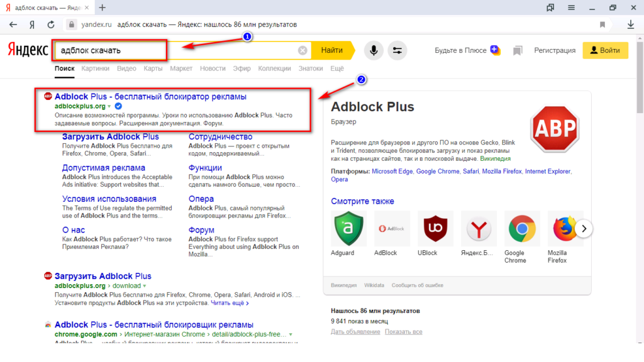
Task: Open the Сотрудничество sitelink
Action: point(220,136)
